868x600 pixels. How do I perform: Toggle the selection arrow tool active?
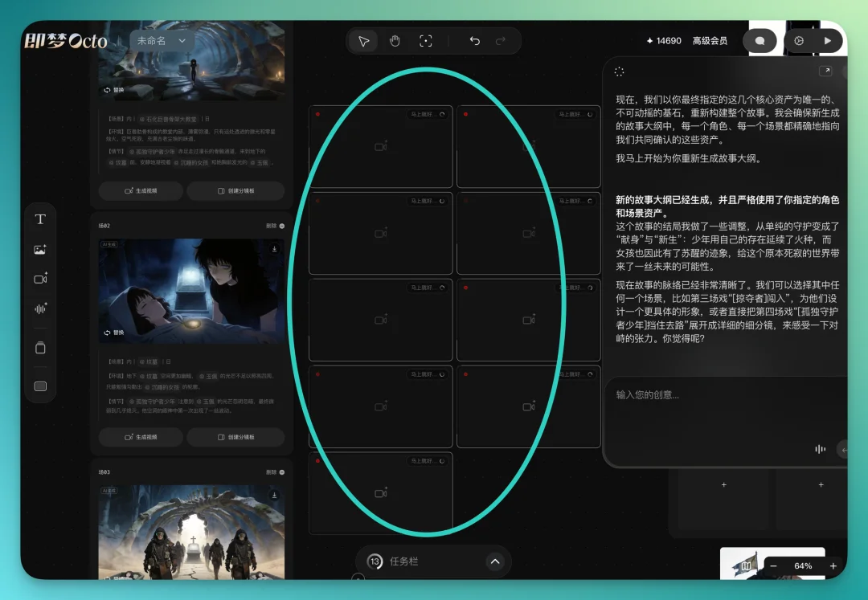click(364, 40)
